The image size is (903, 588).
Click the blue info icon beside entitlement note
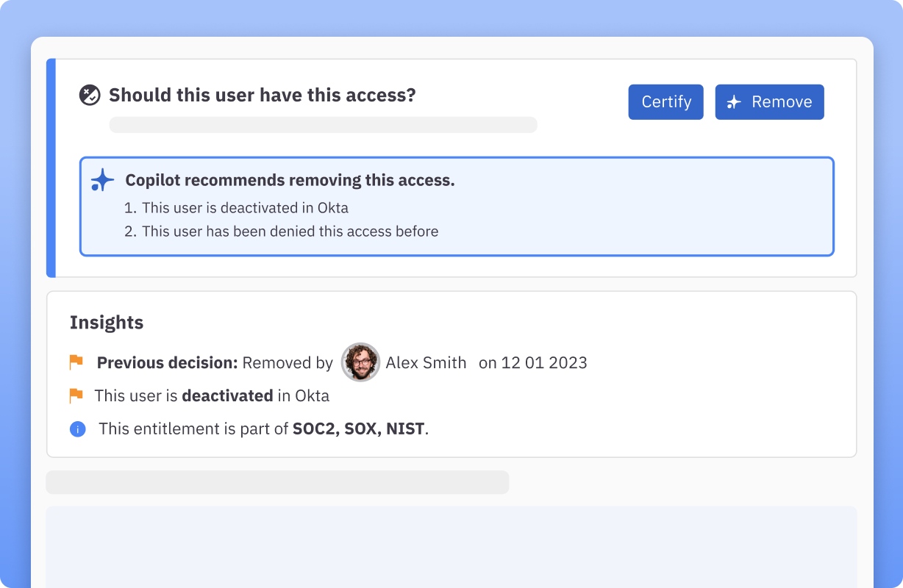(78, 429)
